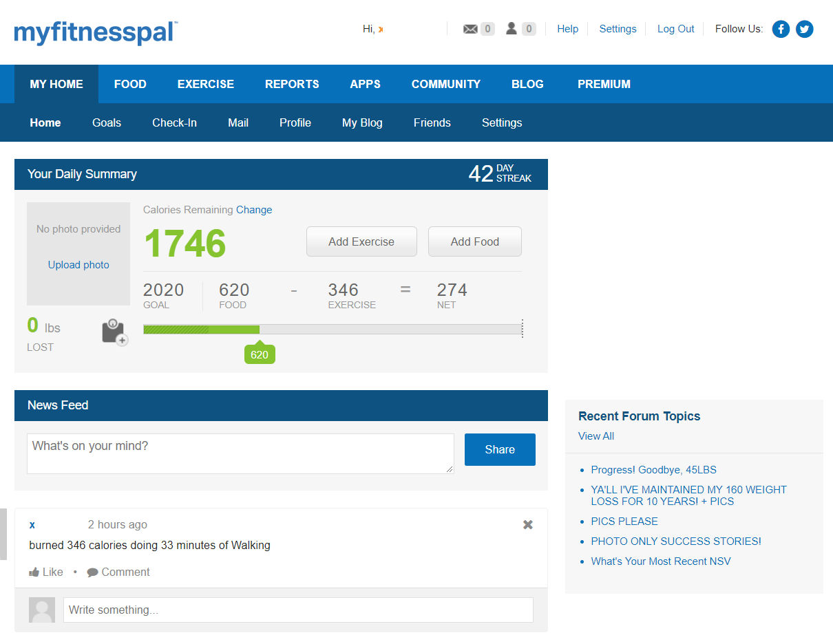
Task: Select the Profile sub-menu item
Action: [295, 122]
